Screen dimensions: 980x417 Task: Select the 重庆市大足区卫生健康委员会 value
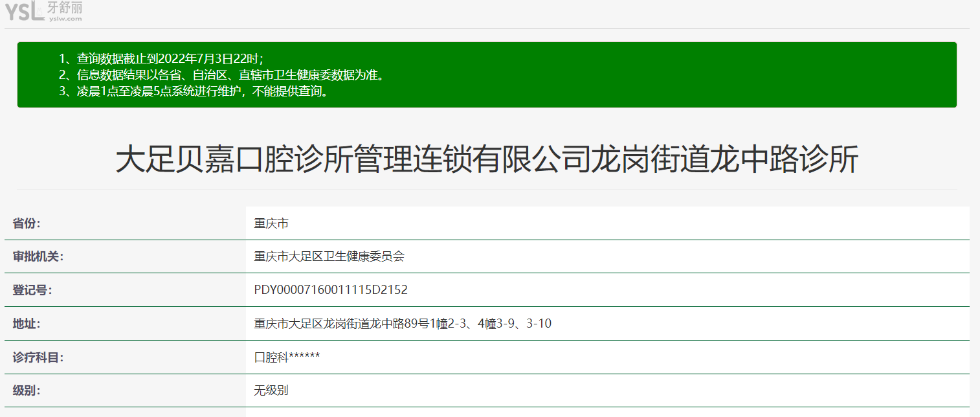click(x=329, y=256)
